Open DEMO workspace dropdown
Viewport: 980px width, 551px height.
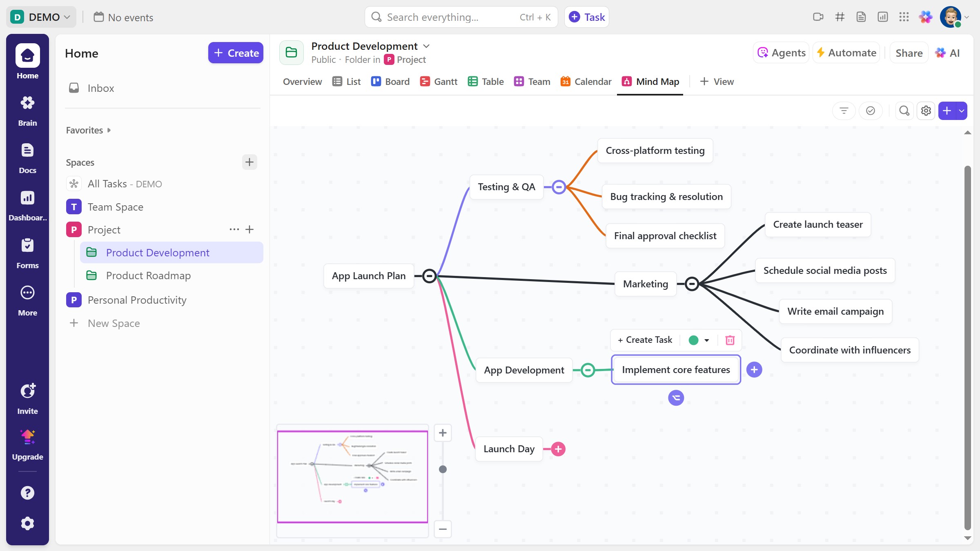click(41, 17)
